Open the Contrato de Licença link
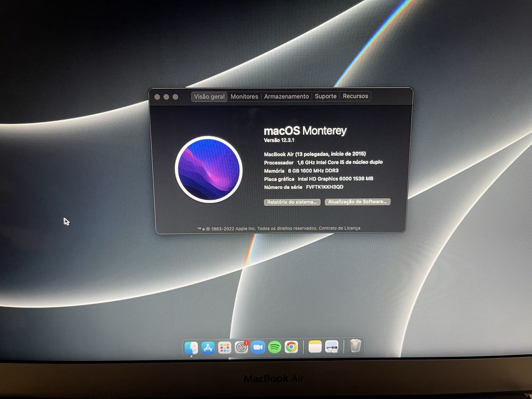This screenshot has width=532, height=399. (x=339, y=228)
